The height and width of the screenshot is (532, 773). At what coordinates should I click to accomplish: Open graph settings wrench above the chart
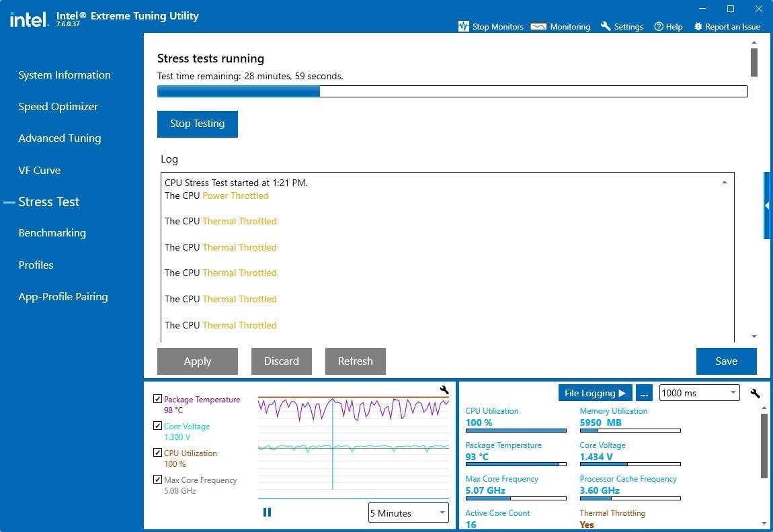pos(444,390)
